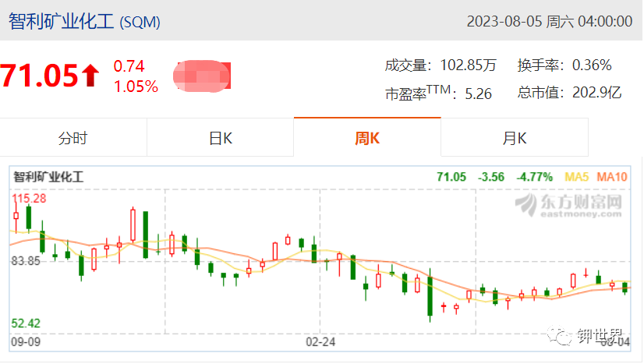
Task: Click the red up-arrow beside 71.05
Action: pyautogui.click(x=90, y=76)
